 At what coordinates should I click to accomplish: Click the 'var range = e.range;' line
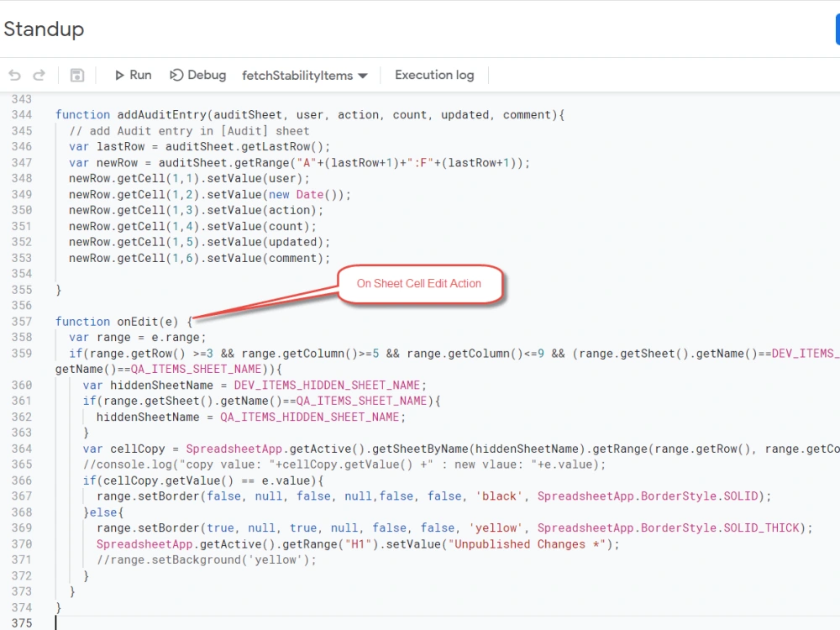click(137, 338)
